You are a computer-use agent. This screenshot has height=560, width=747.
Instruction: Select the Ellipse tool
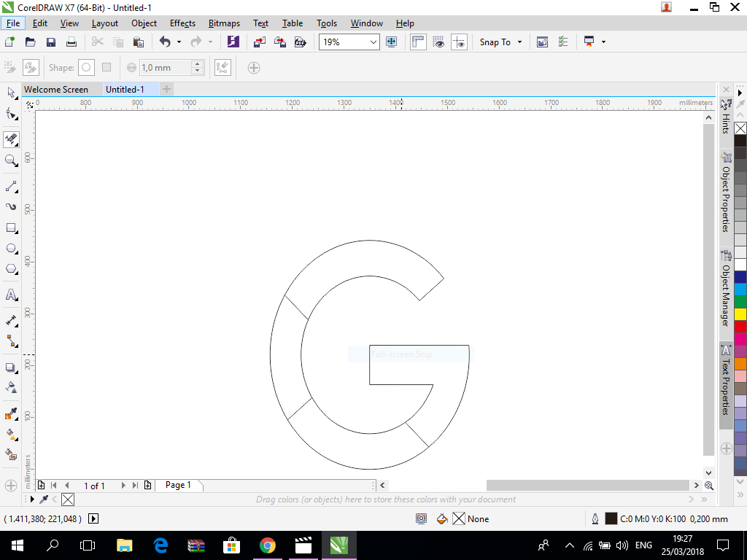point(11,248)
